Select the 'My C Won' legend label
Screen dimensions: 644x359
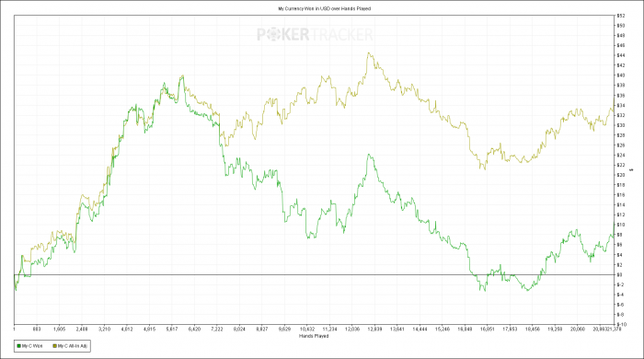pos(32,346)
